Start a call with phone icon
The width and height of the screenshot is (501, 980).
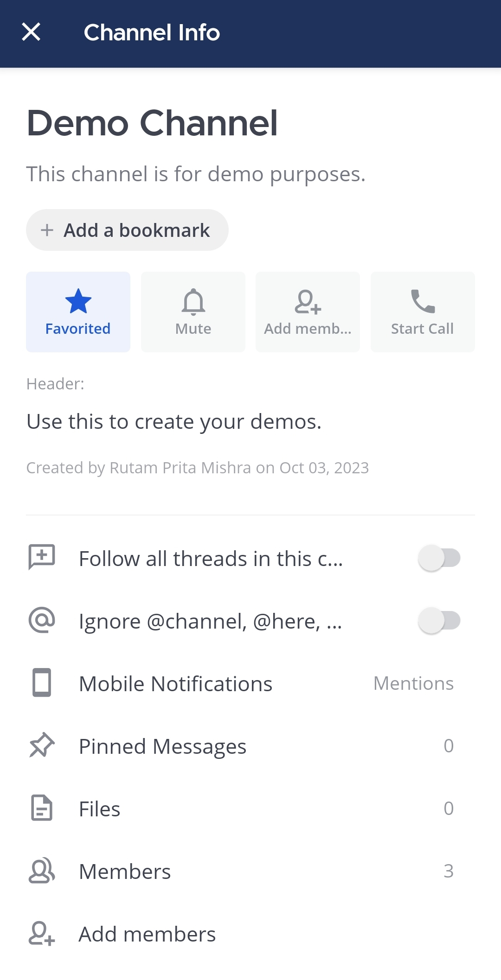coord(422,312)
